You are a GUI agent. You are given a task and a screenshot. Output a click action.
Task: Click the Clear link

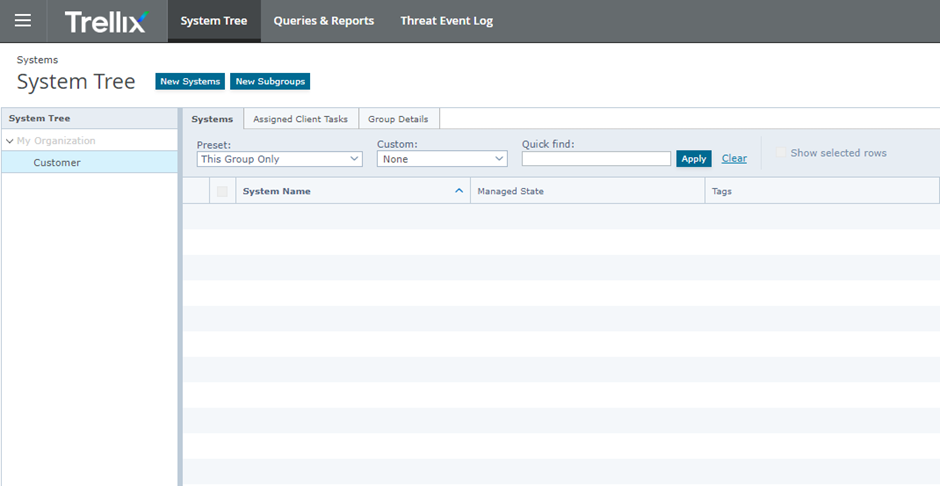tap(734, 159)
